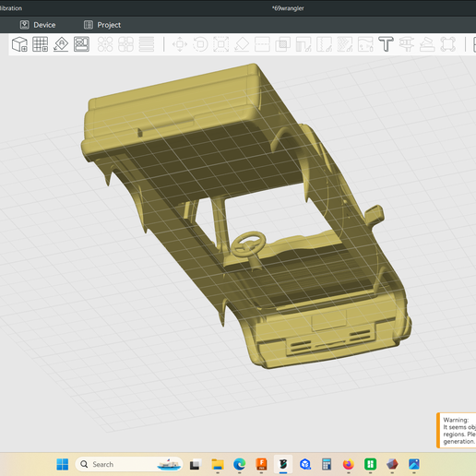Switch to the Device tab
476x476 pixels.
[x=38, y=25]
